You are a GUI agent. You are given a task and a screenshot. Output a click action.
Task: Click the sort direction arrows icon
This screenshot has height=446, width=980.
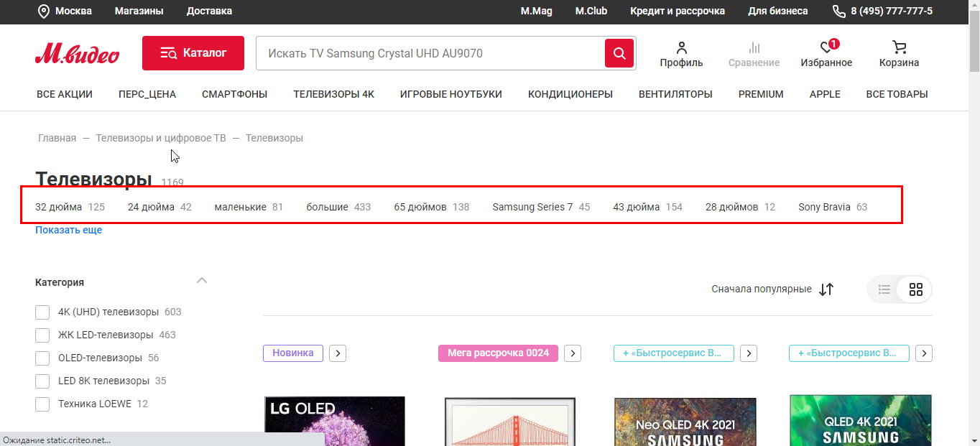coord(826,289)
